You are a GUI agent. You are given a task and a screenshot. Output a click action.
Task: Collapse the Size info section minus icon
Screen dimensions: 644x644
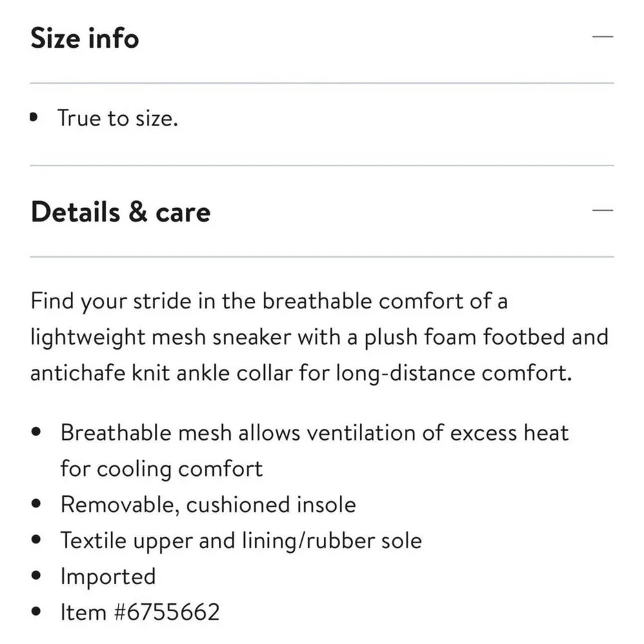click(603, 37)
